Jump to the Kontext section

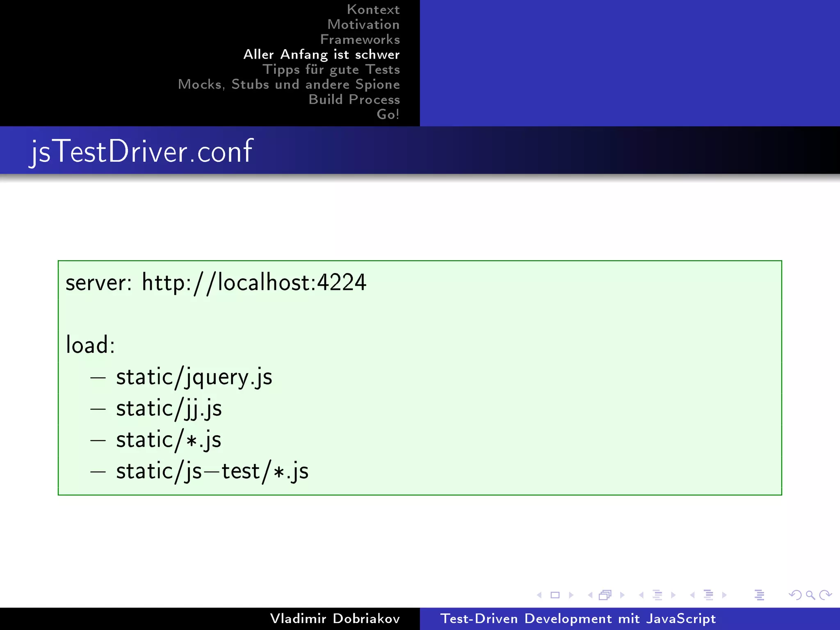coord(373,9)
